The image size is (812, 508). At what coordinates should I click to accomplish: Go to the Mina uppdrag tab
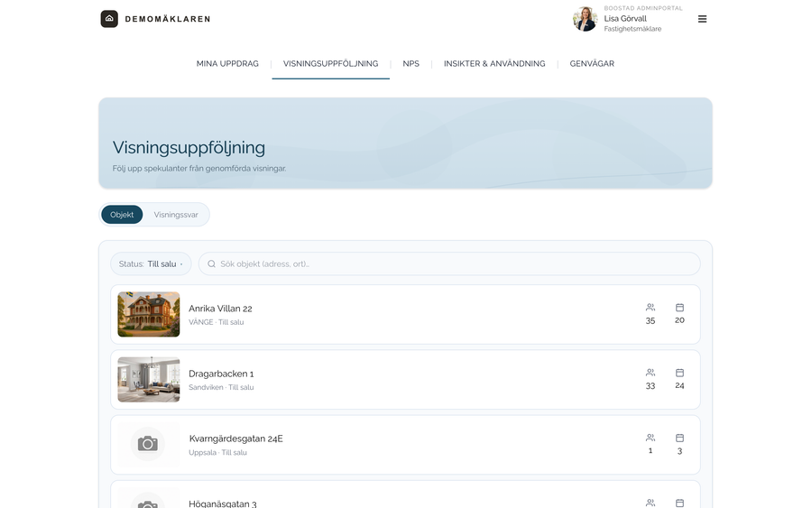(227, 64)
